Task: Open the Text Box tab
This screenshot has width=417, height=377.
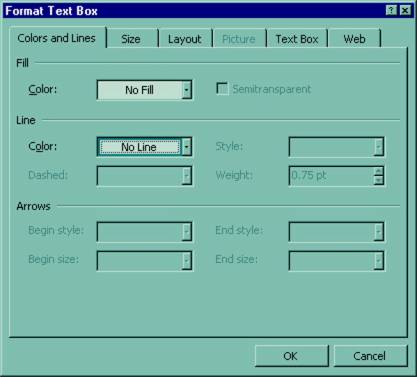Action: pos(297,39)
